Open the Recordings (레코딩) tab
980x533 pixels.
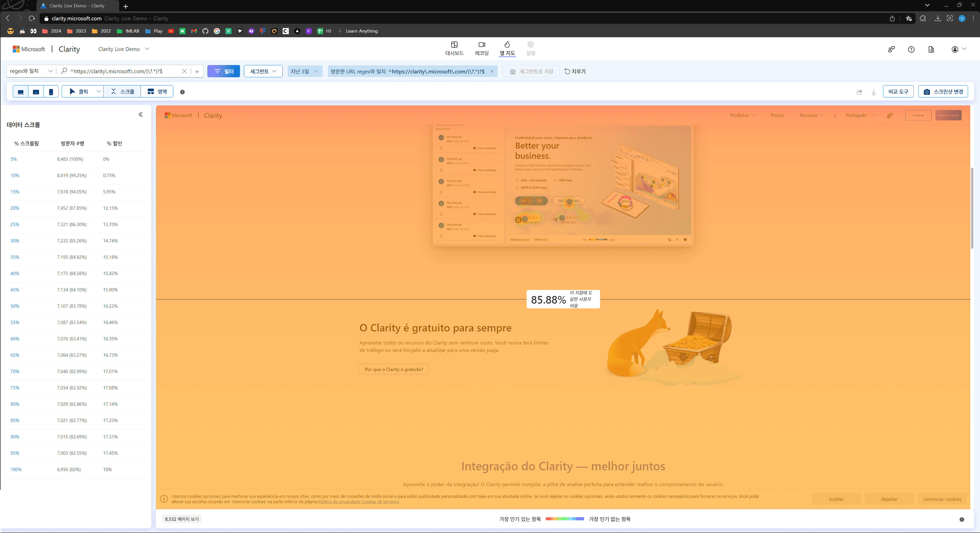click(482, 49)
